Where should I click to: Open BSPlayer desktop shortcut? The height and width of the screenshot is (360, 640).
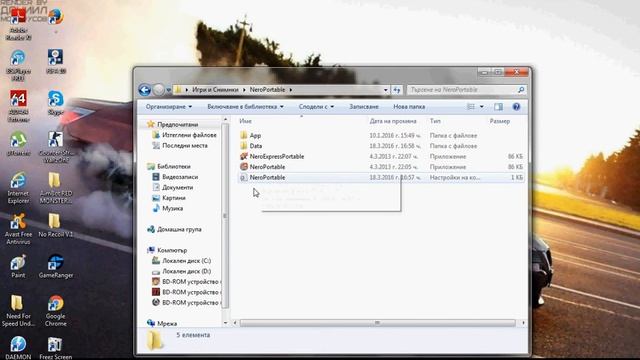point(18,64)
